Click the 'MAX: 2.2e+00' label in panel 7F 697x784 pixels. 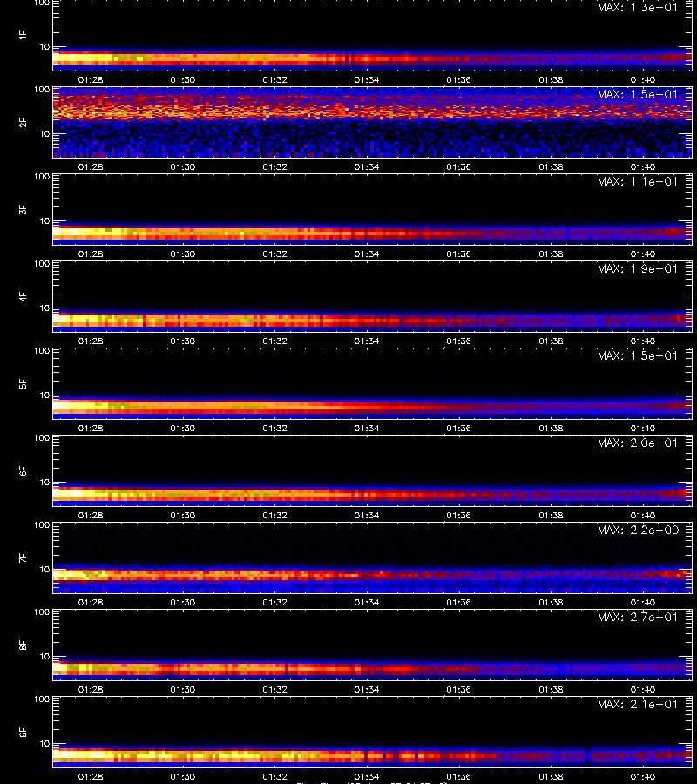638,530
